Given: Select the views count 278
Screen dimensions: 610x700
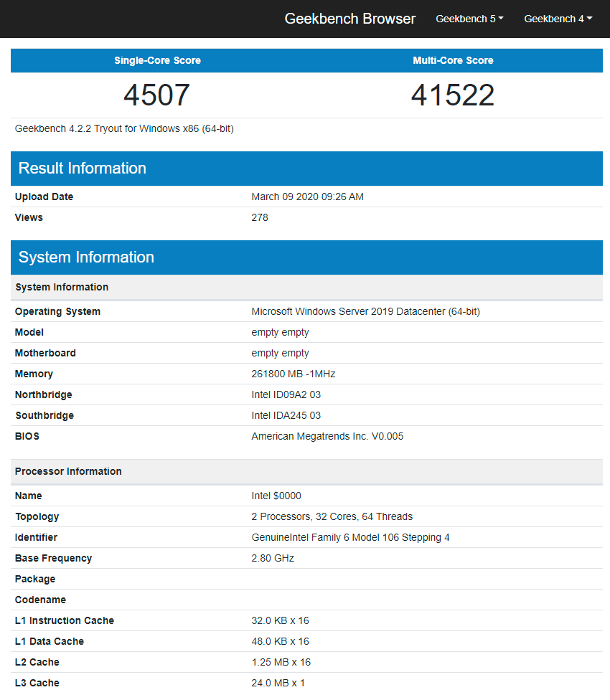Looking at the screenshot, I should 260,217.
